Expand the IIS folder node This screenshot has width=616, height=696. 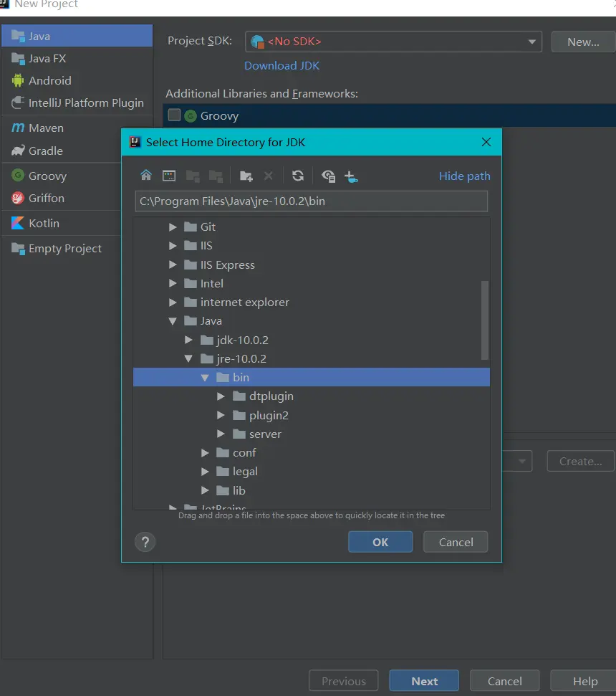(173, 245)
